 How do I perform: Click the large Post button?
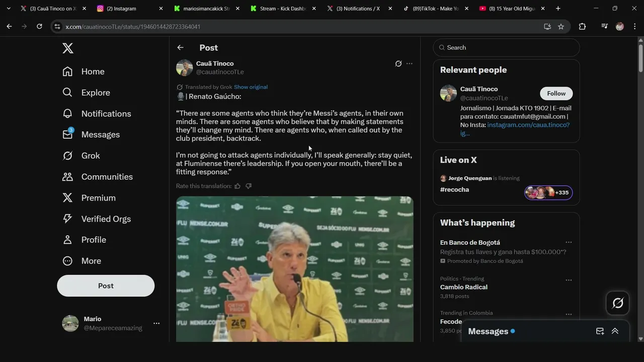[106, 286]
